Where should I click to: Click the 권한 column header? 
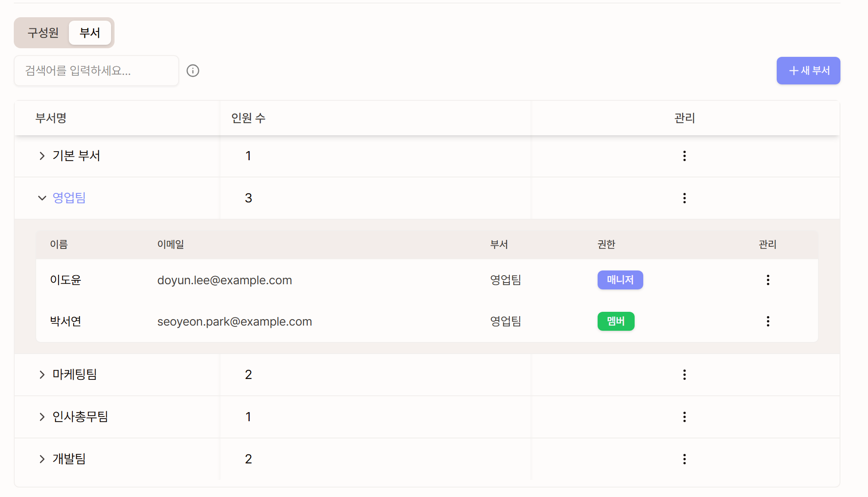tap(606, 245)
